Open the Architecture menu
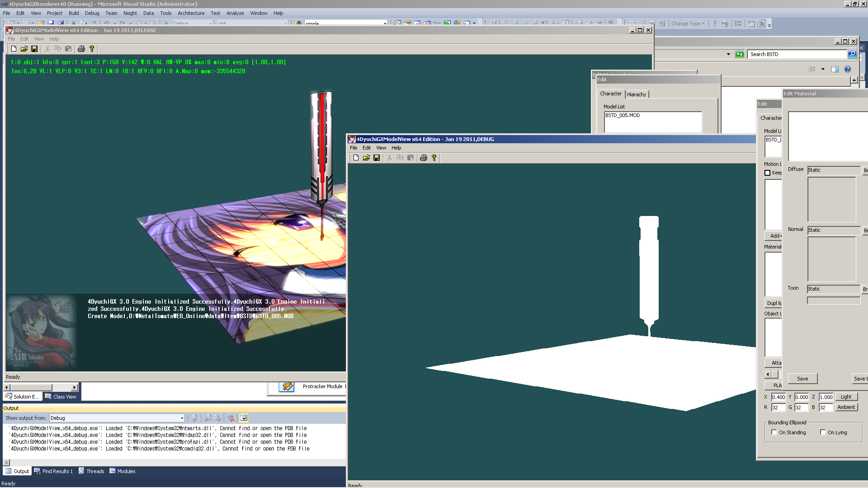Image resolution: width=868 pixels, height=488 pixels. tap(191, 13)
